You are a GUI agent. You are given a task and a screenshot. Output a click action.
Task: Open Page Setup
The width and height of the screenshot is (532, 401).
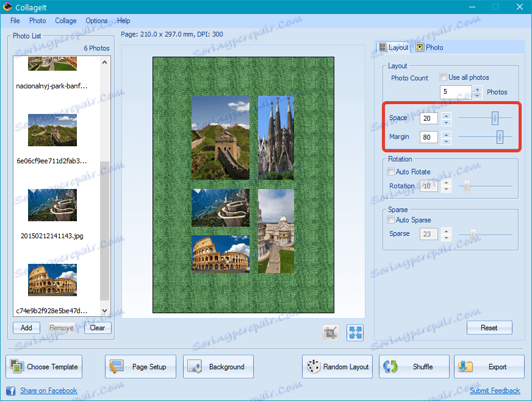140,366
